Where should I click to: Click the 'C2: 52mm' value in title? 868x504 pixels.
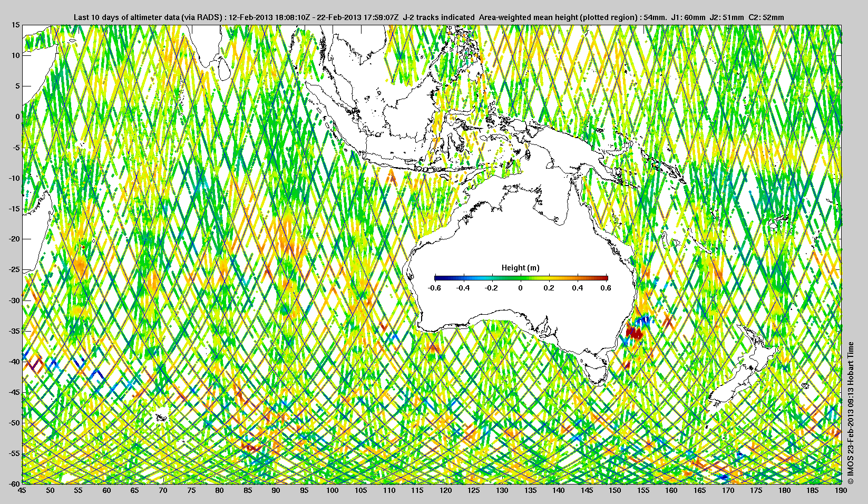click(x=766, y=17)
